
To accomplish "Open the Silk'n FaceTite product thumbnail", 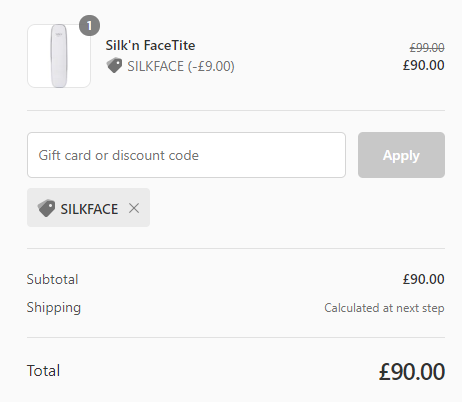I will click(x=59, y=56).
